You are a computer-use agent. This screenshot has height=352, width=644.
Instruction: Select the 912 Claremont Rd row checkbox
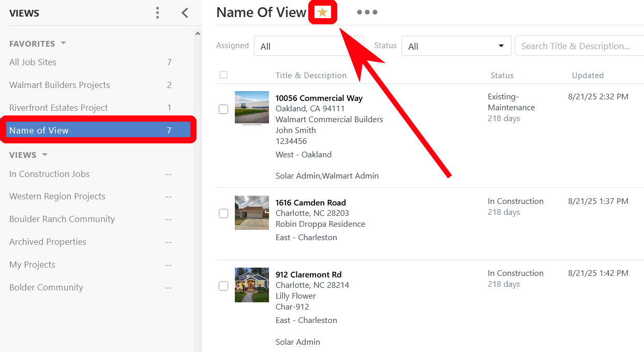click(x=223, y=286)
